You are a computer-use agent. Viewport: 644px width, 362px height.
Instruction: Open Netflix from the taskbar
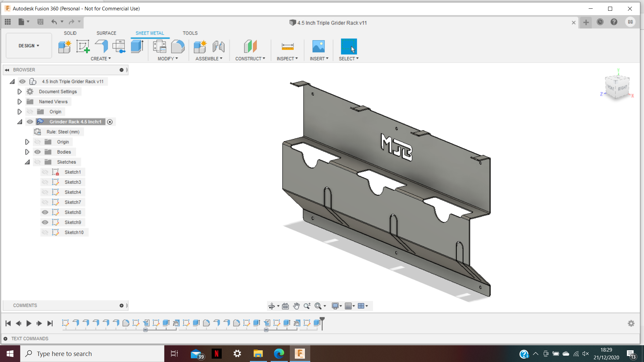click(x=216, y=353)
